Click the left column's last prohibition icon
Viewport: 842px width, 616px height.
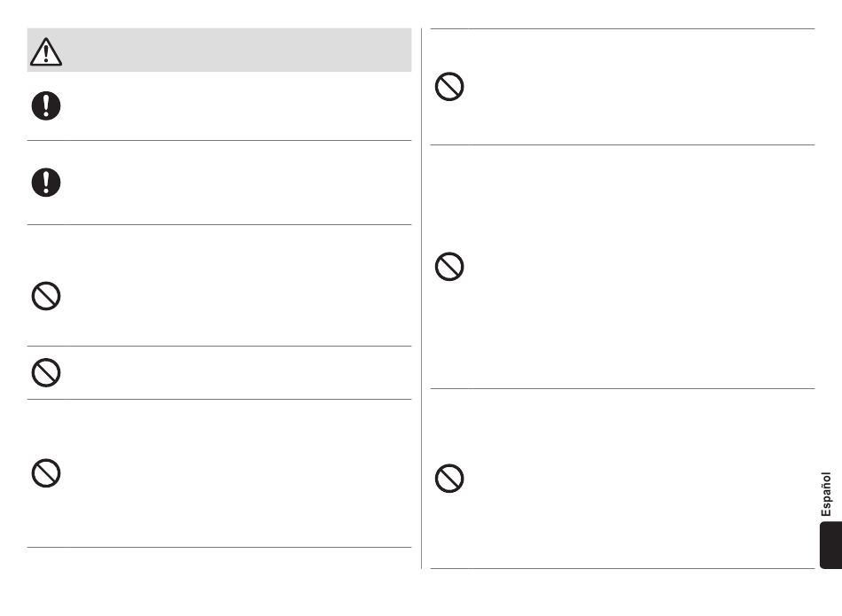click(x=46, y=473)
